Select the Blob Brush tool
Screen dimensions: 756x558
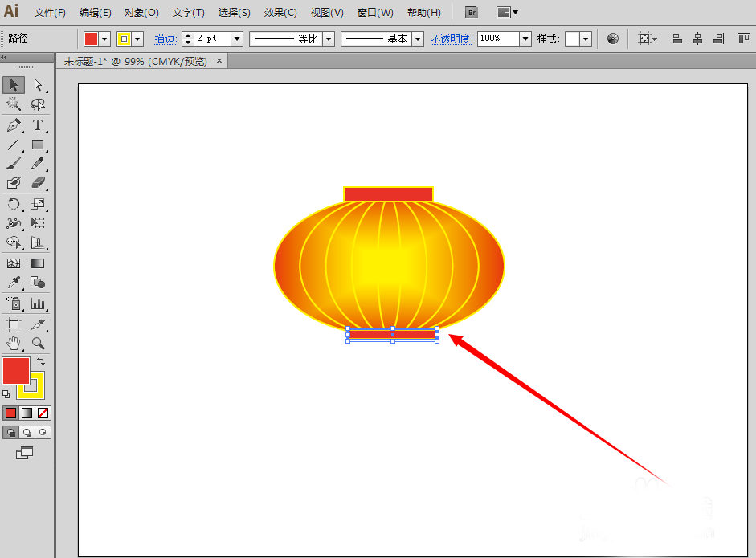click(x=14, y=183)
